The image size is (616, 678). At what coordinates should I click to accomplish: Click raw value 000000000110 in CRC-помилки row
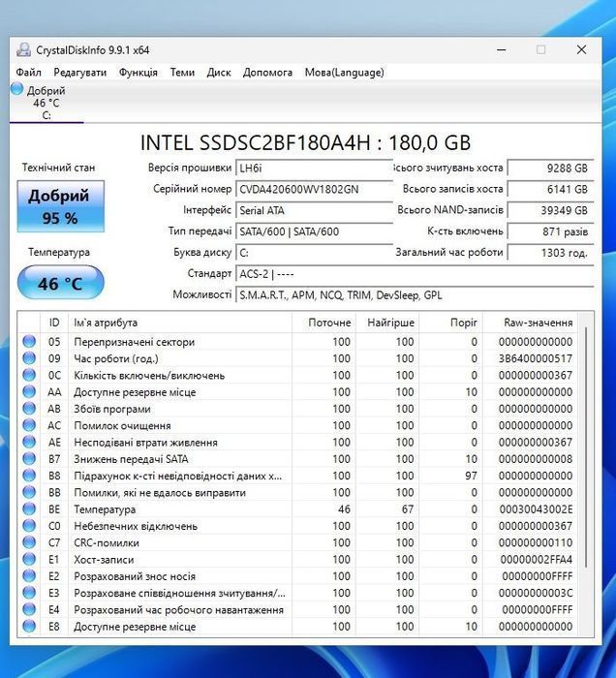(x=536, y=542)
